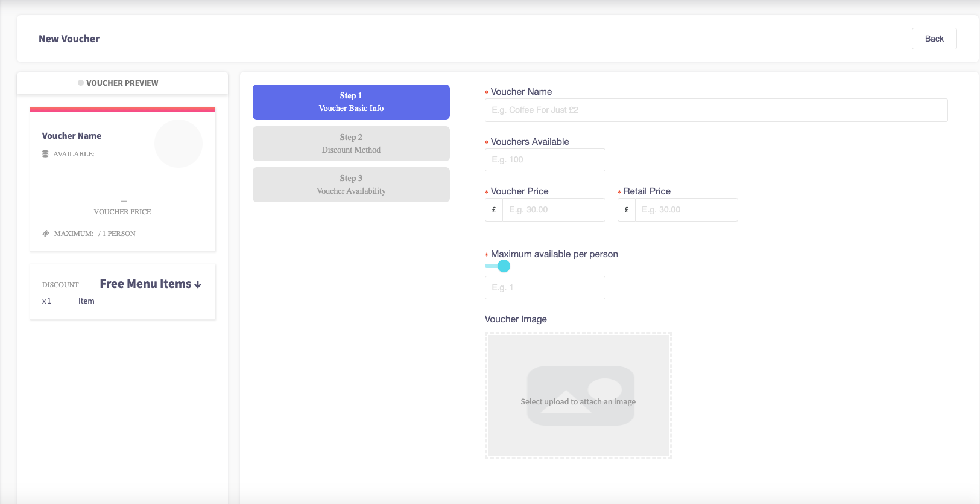Click the Voucher Image label
The height and width of the screenshot is (504, 980).
(516, 319)
